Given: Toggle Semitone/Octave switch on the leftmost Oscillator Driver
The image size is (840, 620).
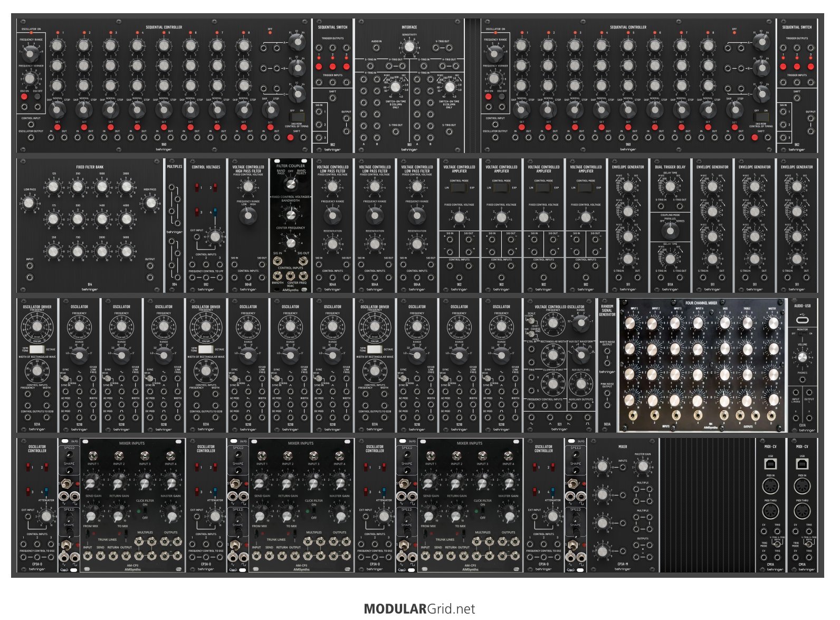Looking at the screenshot, I should tap(37, 349).
